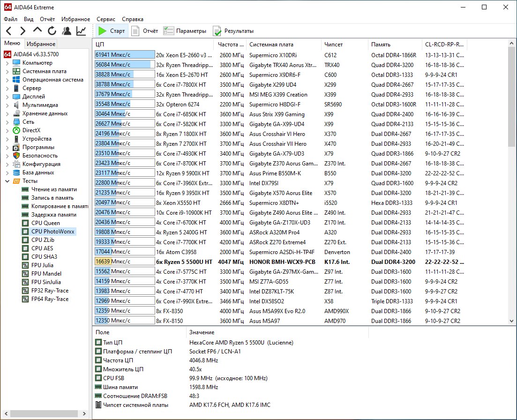This screenshot has height=420, width=517.
Task: Switch to the Избранное sidebar tab
Action: 41,44
